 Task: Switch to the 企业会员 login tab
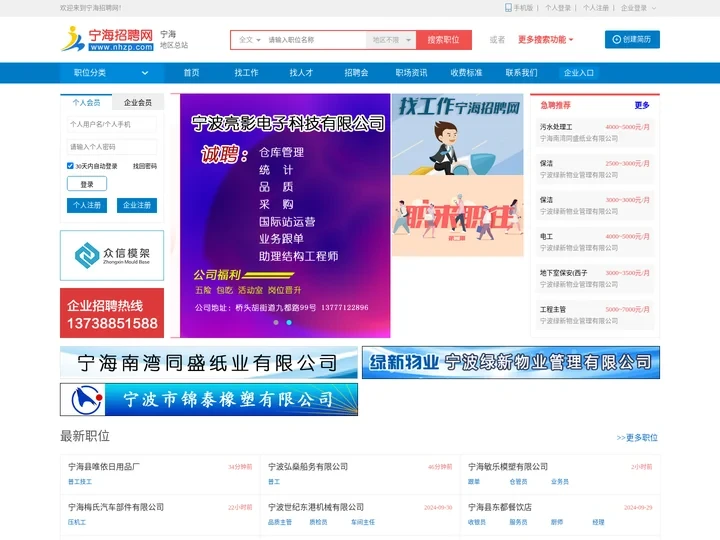pyautogui.click(x=138, y=102)
